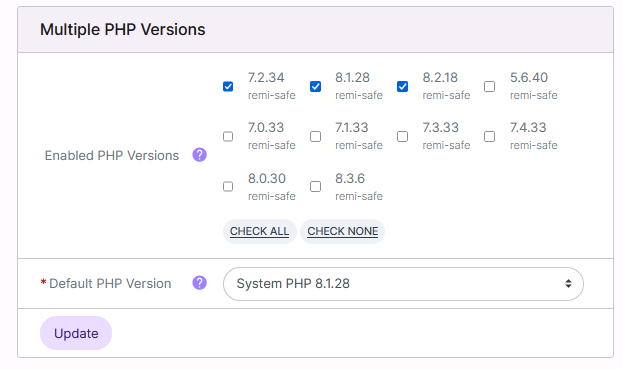Open the Default PHP Version dropdown
The image size is (623, 369).
click(x=403, y=284)
